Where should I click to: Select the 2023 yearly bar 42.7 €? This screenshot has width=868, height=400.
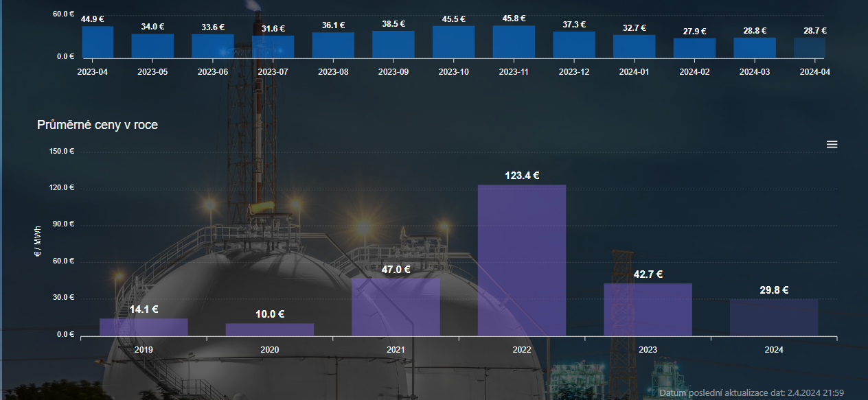point(648,309)
